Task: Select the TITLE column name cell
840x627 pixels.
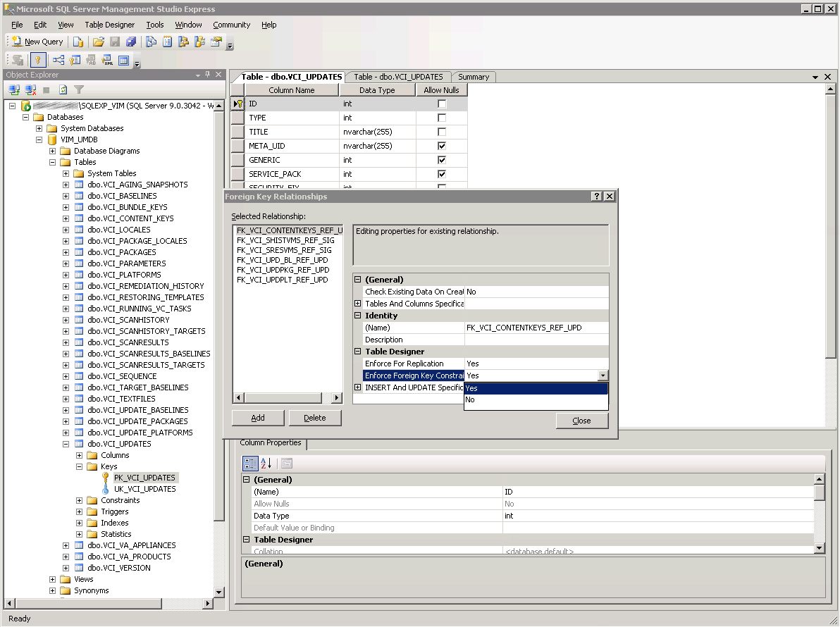Action: tap(292, 132)
